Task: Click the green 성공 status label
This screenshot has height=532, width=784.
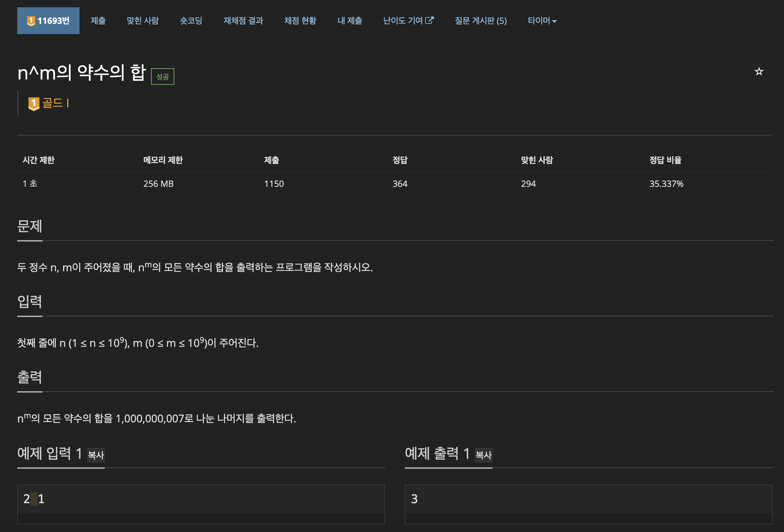Action: [162, 77]
